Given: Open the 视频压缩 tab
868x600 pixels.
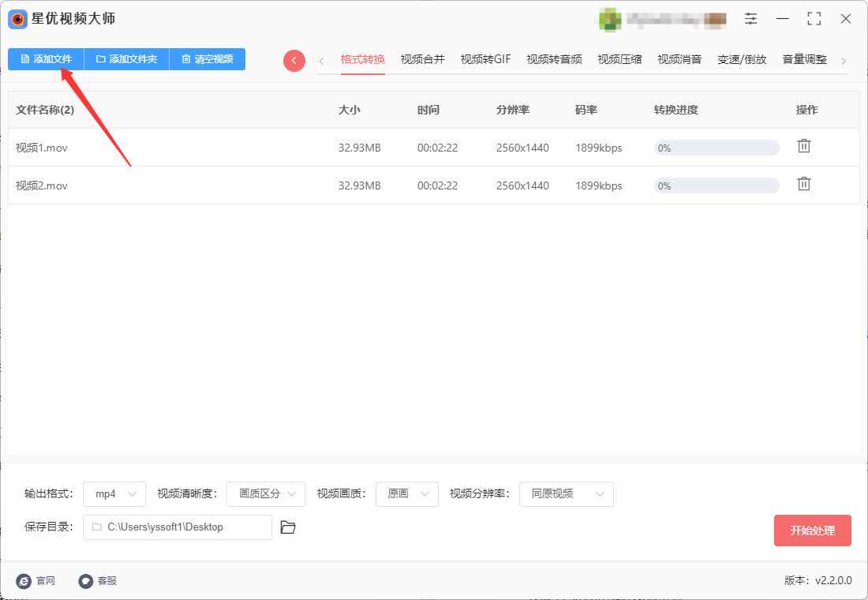Looking at the screenshot, I should coord(619,59).
